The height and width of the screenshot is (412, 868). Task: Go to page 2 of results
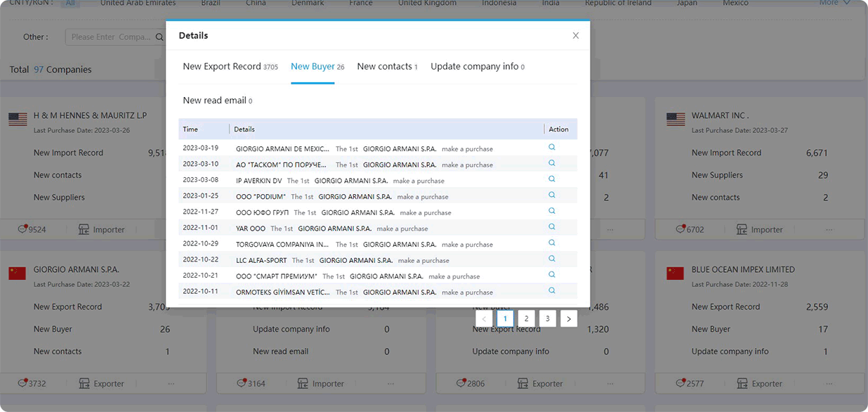[527, 318]
